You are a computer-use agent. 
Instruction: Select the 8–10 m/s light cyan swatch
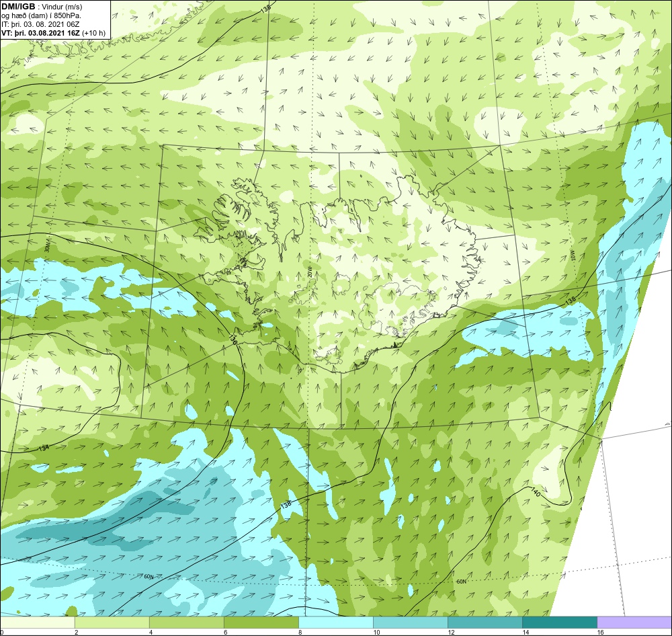tap(336, 623)
